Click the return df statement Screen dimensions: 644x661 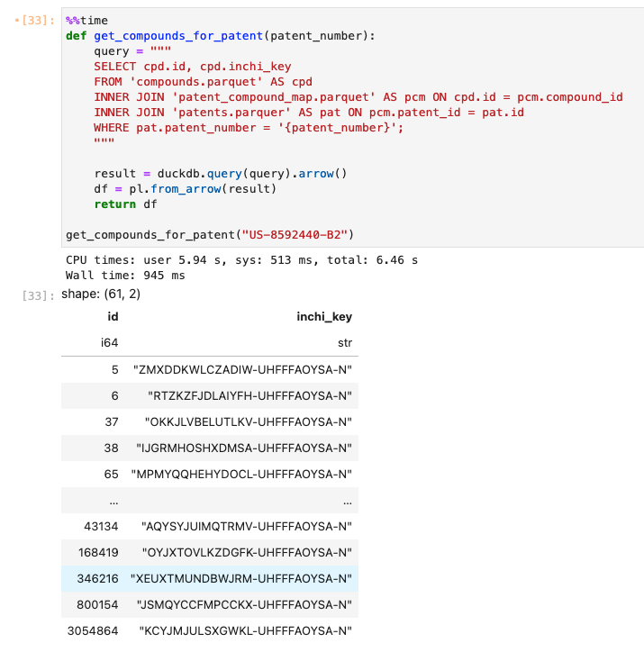tap(125, 204)
